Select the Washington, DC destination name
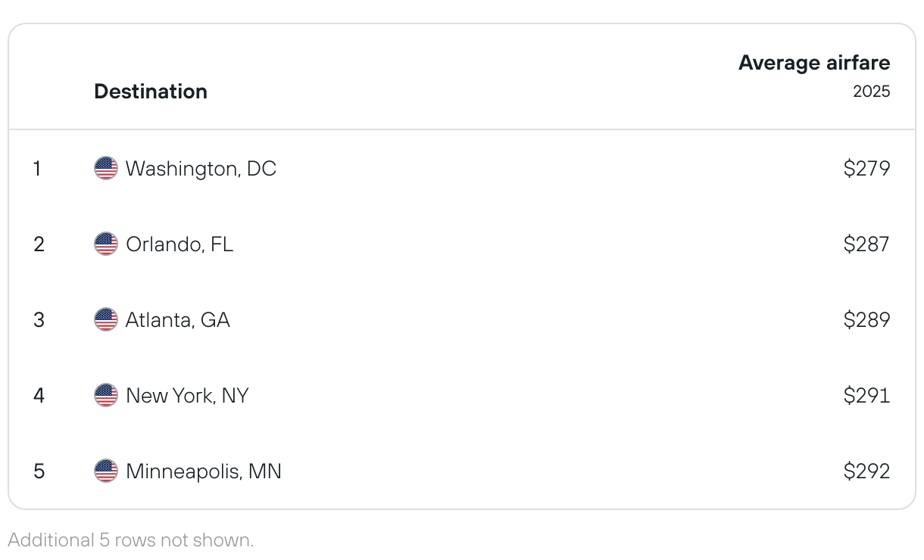The height and width of the screenshot is (560, 924). tap(201, 169)
